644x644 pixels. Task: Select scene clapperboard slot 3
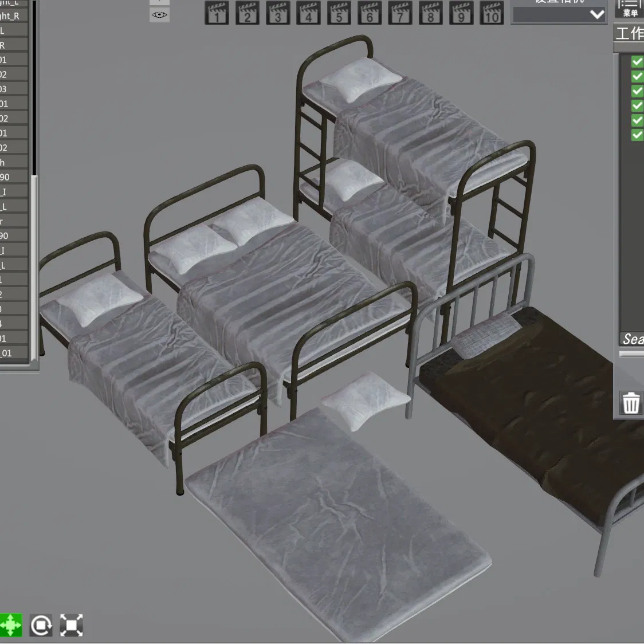coord(278,13)
